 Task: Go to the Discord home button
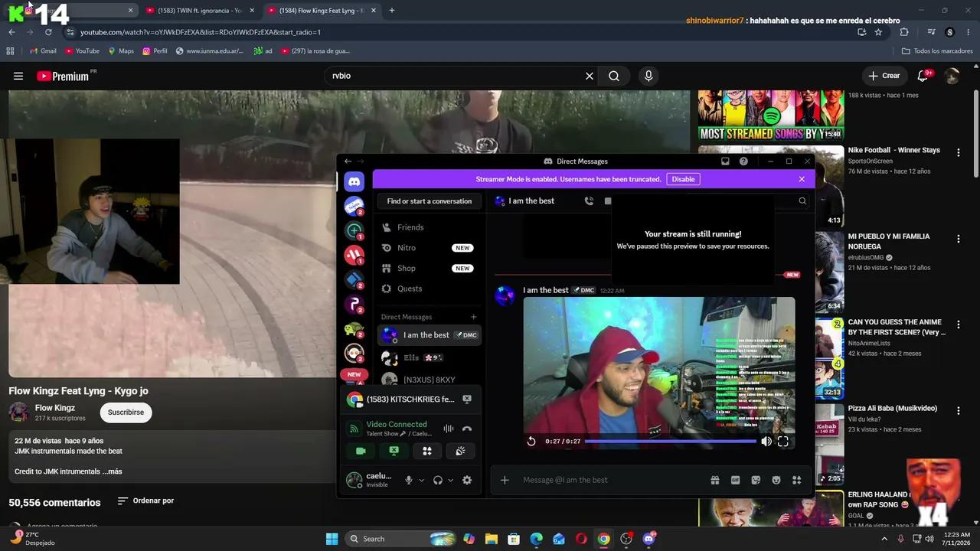[354, 181]
